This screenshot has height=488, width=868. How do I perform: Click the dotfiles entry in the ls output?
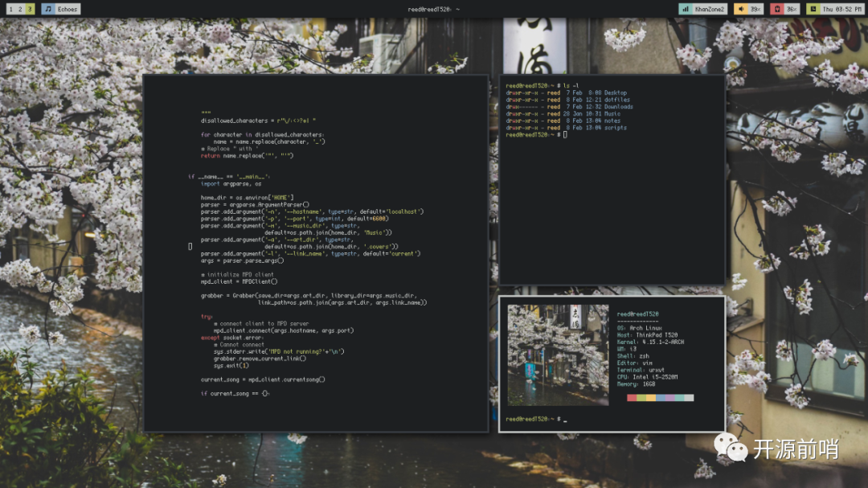point(616,99)
